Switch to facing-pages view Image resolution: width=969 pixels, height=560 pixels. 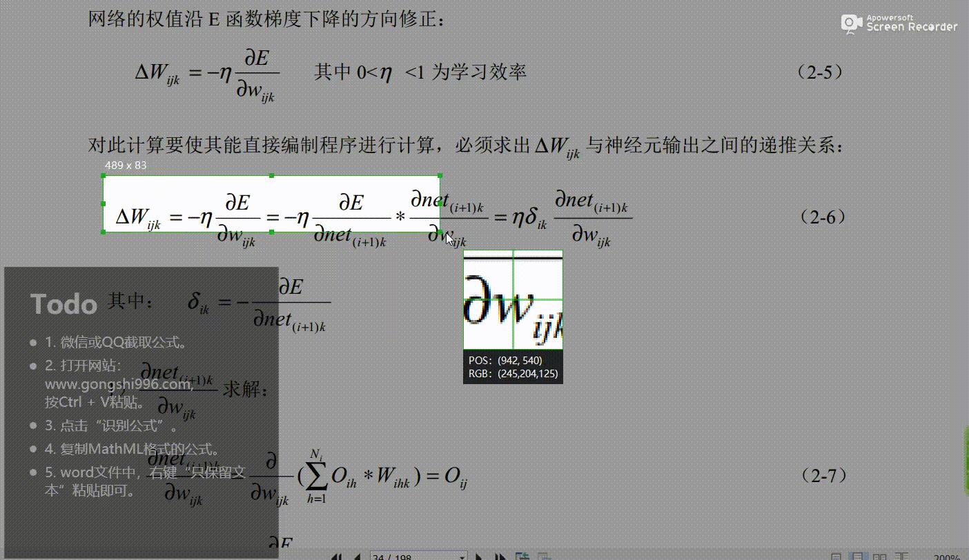click(879, 556)
